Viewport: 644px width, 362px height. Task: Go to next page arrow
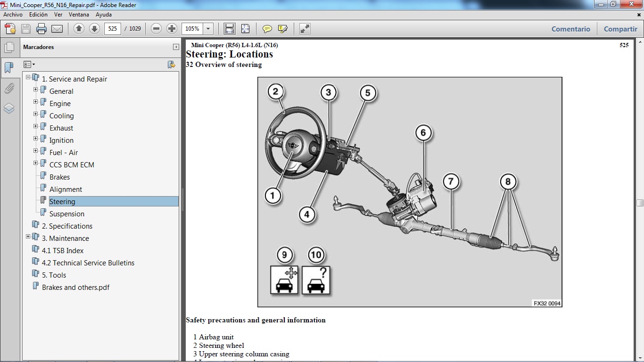(94, 29)
